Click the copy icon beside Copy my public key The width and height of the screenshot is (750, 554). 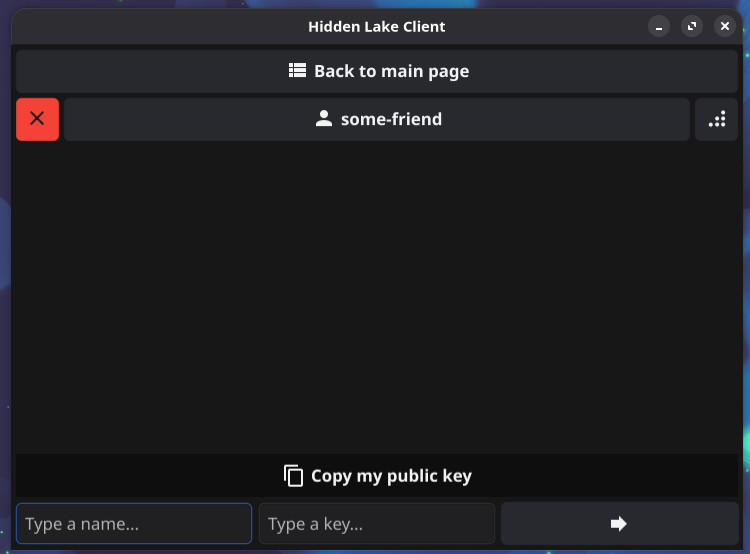(293, 476)
